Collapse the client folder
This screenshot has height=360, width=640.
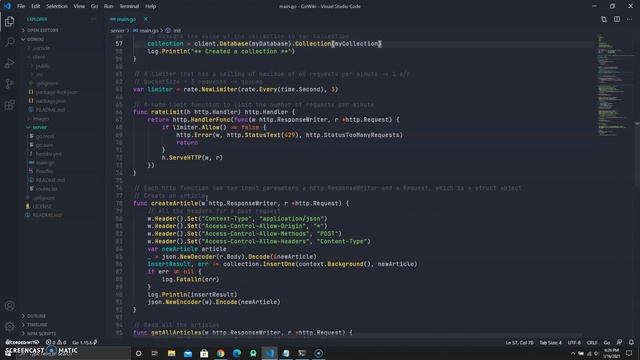coord(39,57)
